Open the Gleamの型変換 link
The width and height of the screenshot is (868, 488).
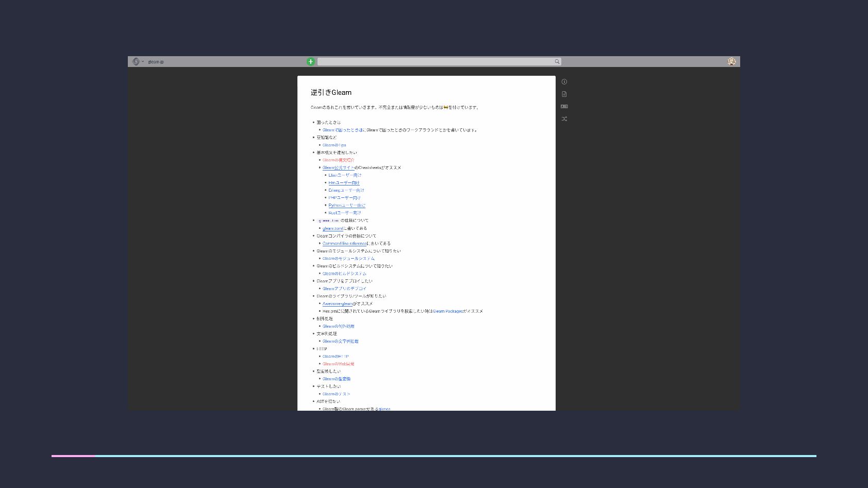(x=337, y=379)
